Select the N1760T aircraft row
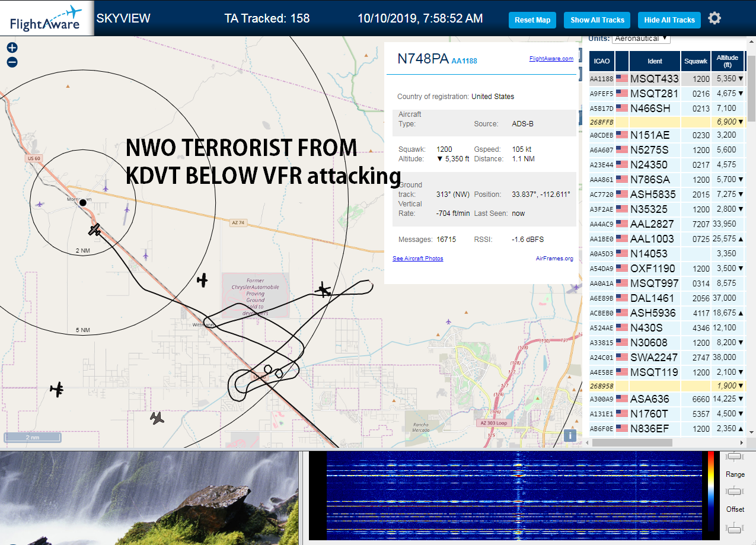756x545 pixels. click(666, 414)
